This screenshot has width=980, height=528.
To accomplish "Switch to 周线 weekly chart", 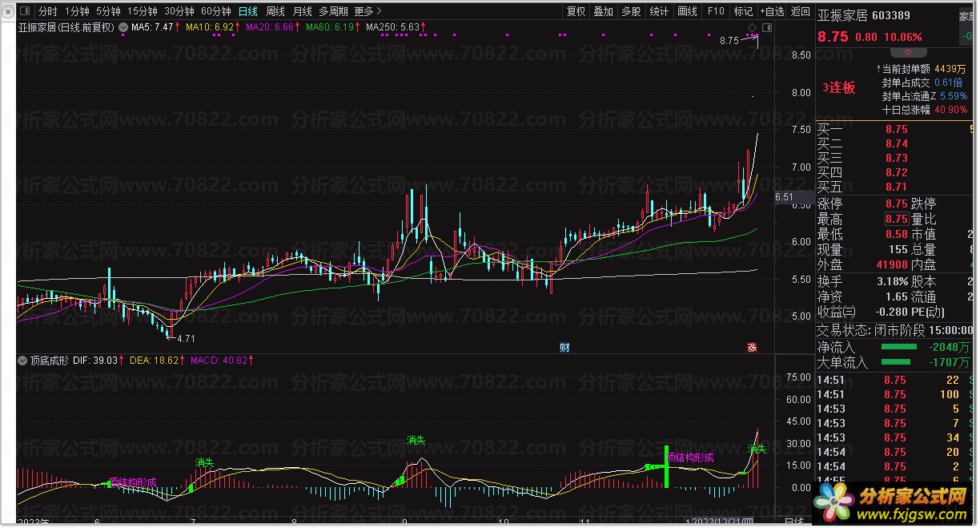I will pyautogui.click(x=275, y=11).
